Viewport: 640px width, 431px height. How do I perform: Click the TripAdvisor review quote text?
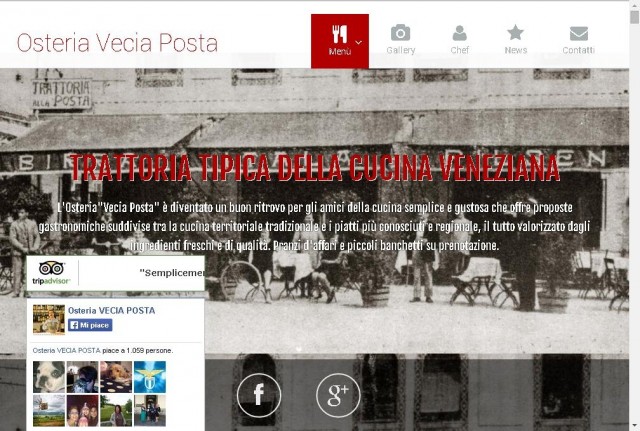pos(172,273)
